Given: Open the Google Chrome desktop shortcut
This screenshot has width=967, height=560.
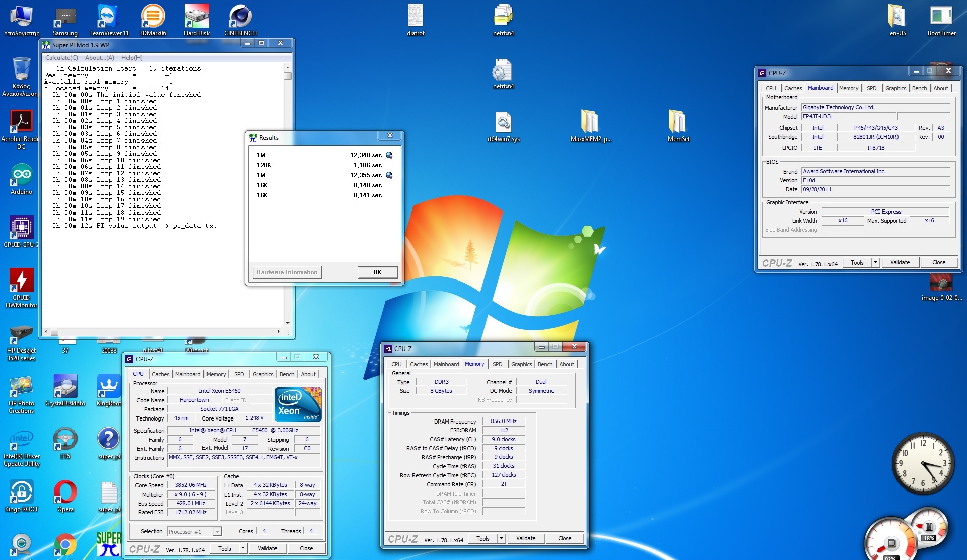Looking at the screenshot, I should click(x=65, y=546).
